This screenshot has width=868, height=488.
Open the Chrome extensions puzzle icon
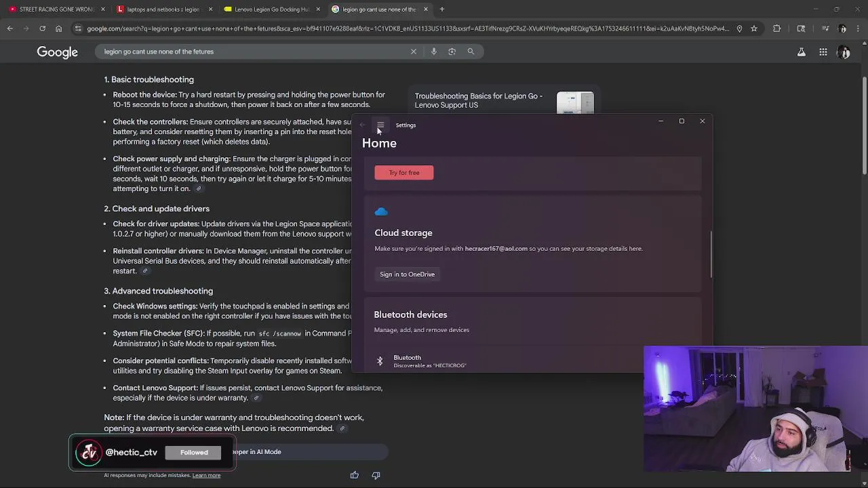tap(776, 28)
